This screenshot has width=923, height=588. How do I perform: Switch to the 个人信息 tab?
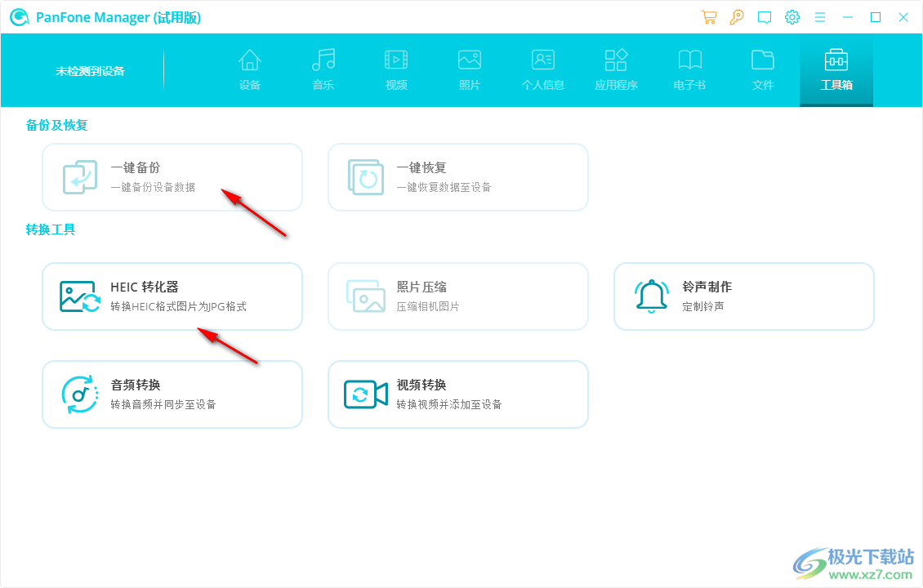(x=542, y=70)
